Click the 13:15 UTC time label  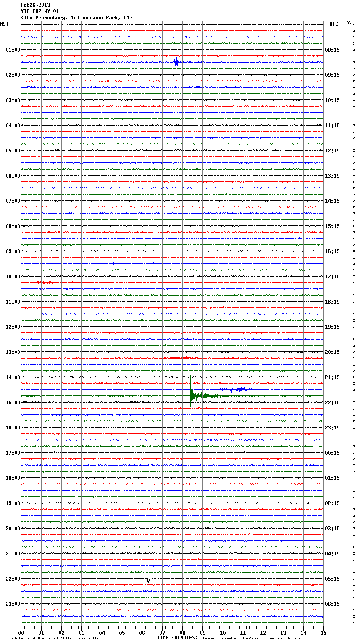tap(332, 176)
